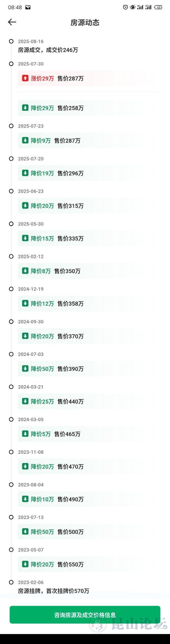Click the battery indicator in status bar
170x644 pixels.
158,7
